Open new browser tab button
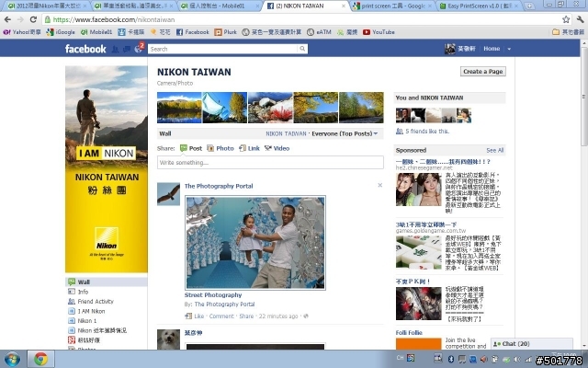The image size is (588, 368). (529, 6)
